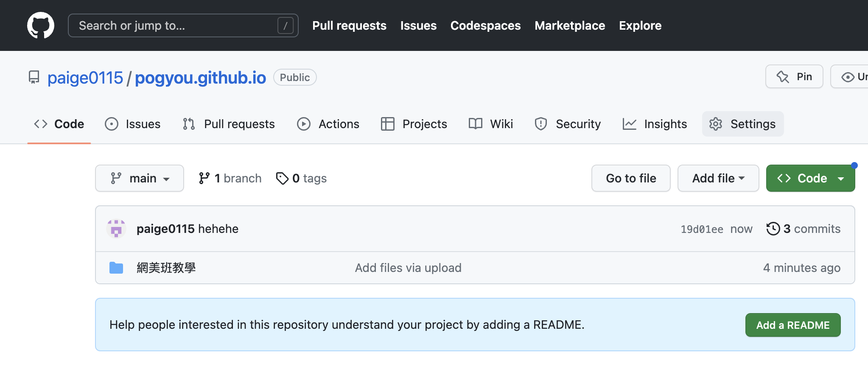Open Marketplace from the header

[570, 25]
